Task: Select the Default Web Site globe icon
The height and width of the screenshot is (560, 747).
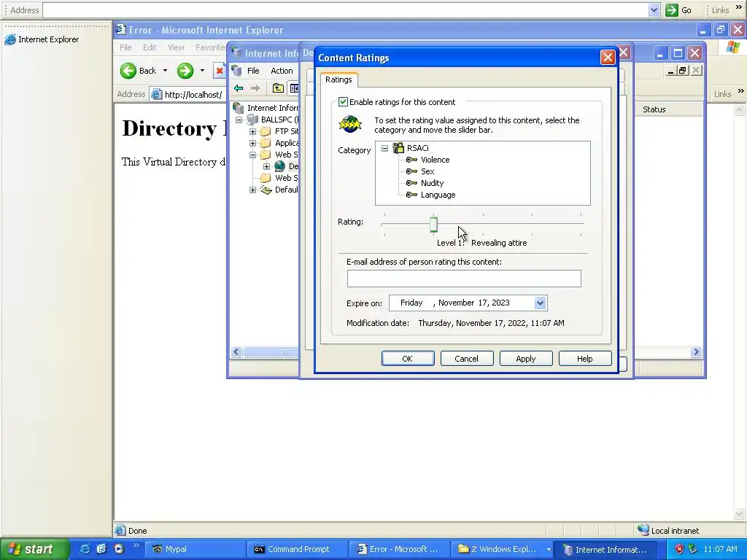Action: point(279,166)
